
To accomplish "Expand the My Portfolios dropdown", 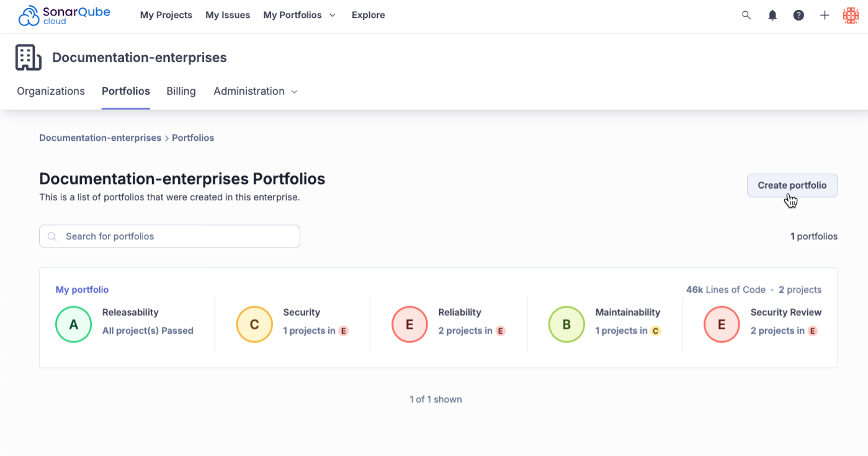I will (x=299, y=16).
